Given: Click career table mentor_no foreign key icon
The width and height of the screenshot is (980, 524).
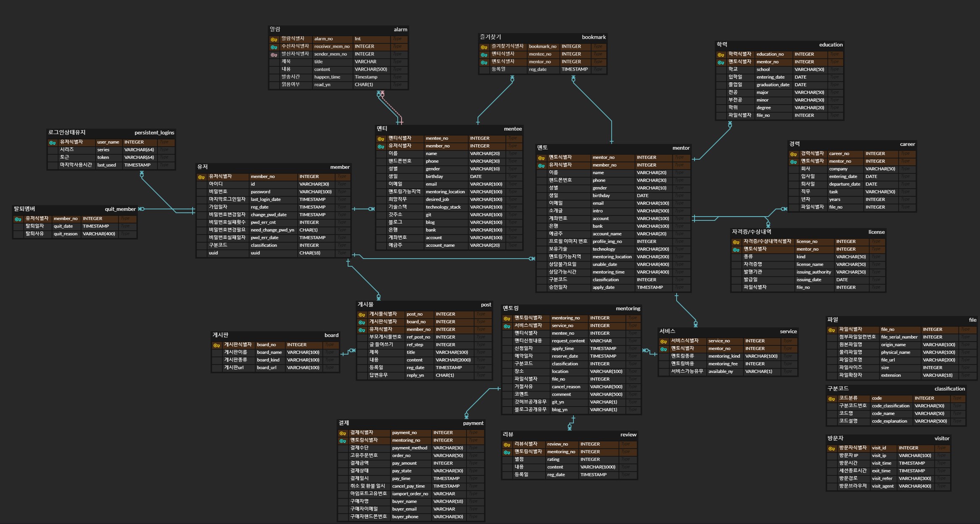Looking at the screenshot, I should coord(793,161).
